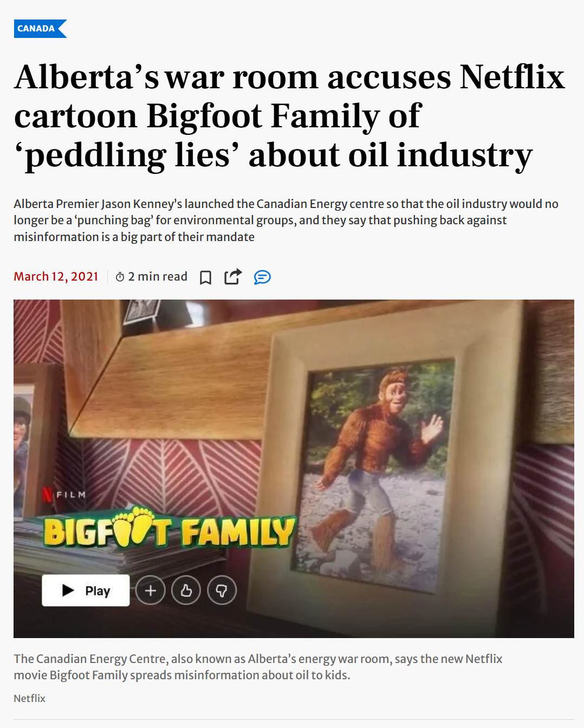The width and height of the screenshot is (584, 728).
Task: Open the share article icon
Action: click(233, 276)
